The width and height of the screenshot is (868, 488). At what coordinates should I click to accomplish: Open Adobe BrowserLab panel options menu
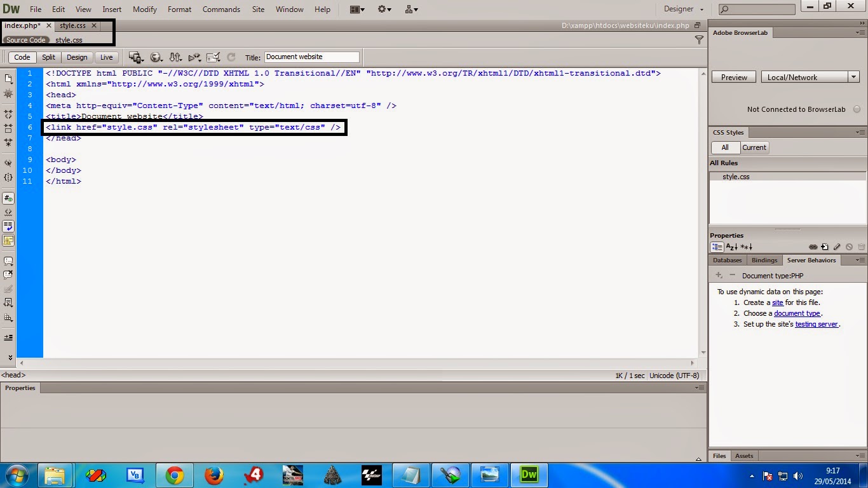(x=860, y=32)
